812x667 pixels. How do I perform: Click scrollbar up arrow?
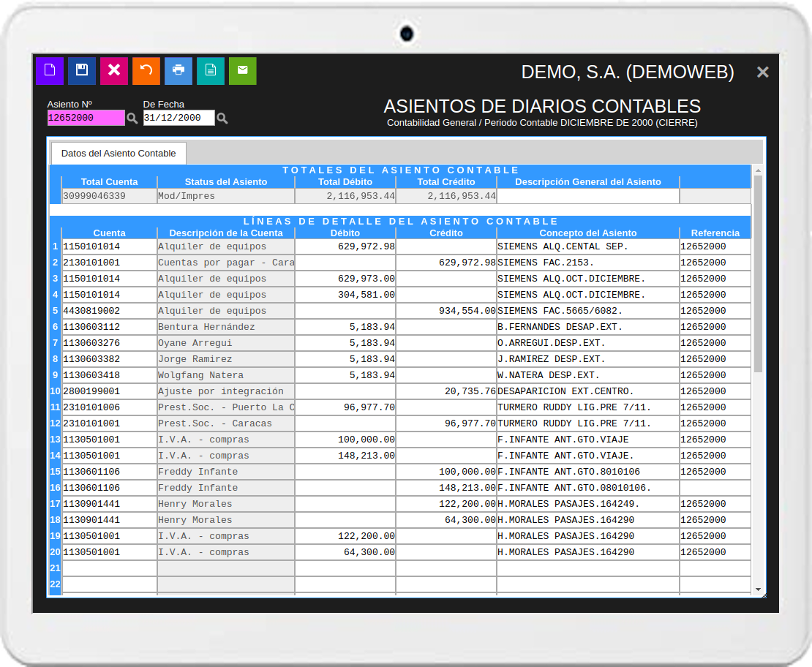tap(758, 170)
